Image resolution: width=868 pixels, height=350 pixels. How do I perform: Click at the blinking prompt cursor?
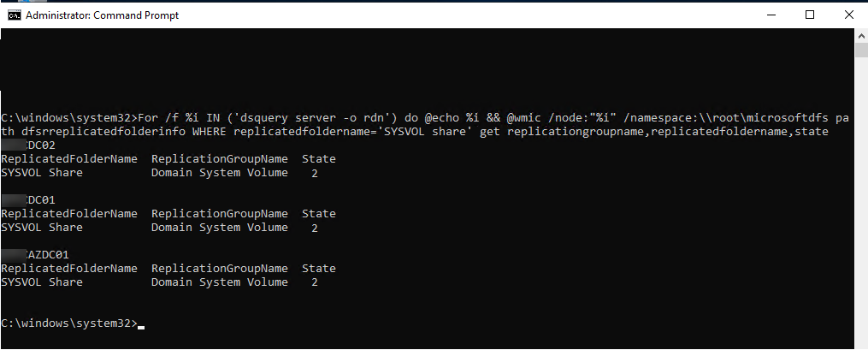141,327
